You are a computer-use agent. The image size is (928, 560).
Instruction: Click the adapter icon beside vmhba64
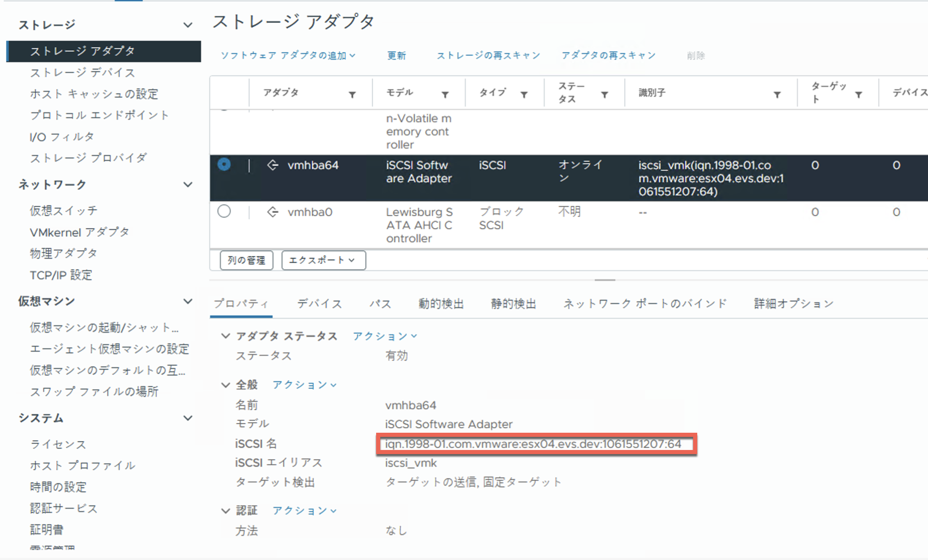tap(273, 165)
